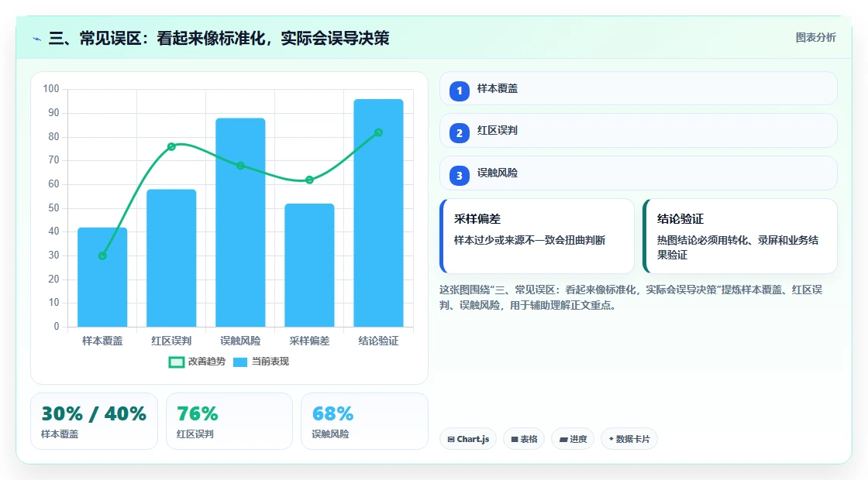Image resolution: width=868 pixels, height=480 pixels.
Task: Click the chart summary paragraph 这张图围绕
Action: click(631, 297)
